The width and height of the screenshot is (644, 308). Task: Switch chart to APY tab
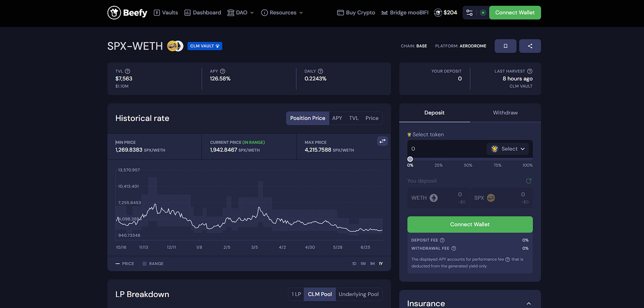coord(337,118)
